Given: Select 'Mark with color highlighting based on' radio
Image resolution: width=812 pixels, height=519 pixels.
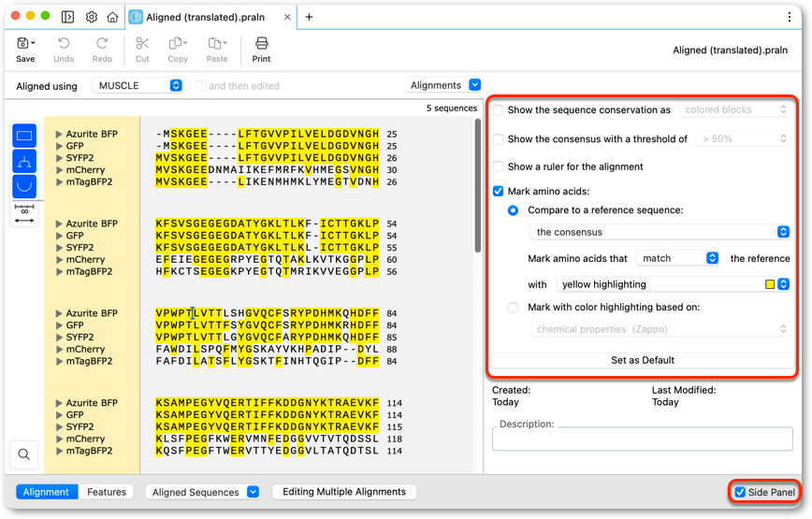Looking at the screenshot, I should (x=513, y=308).
